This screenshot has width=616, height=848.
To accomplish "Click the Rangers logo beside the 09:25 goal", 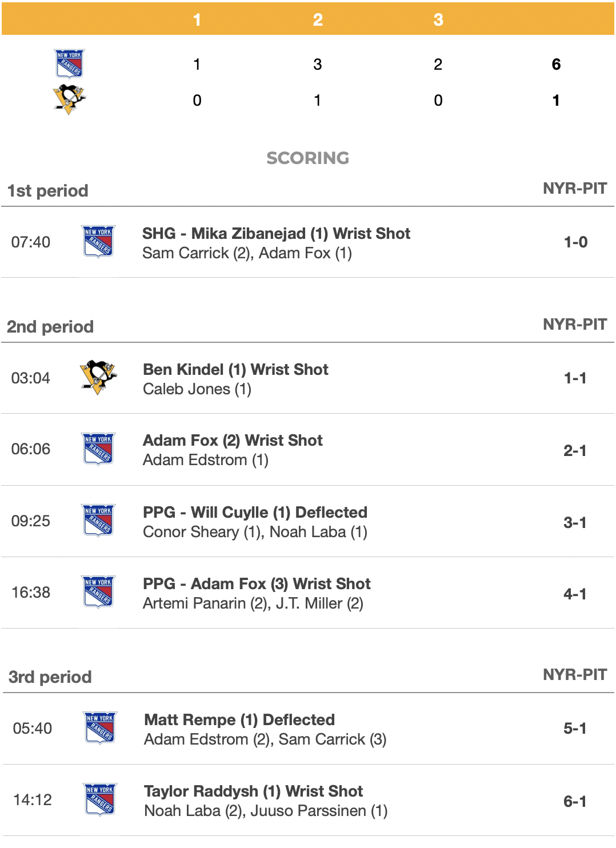I will (98, 520).
